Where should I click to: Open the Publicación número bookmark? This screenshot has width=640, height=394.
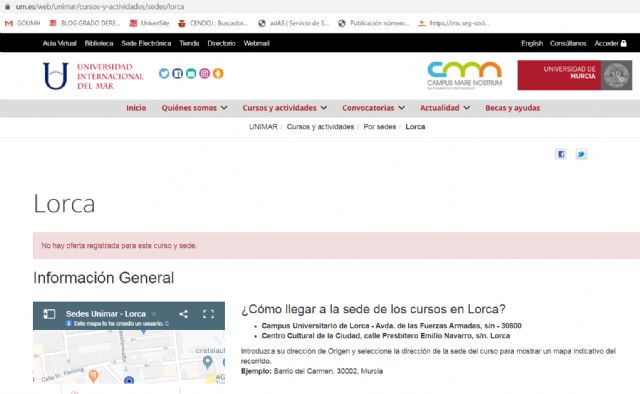[x=373, y=23]
